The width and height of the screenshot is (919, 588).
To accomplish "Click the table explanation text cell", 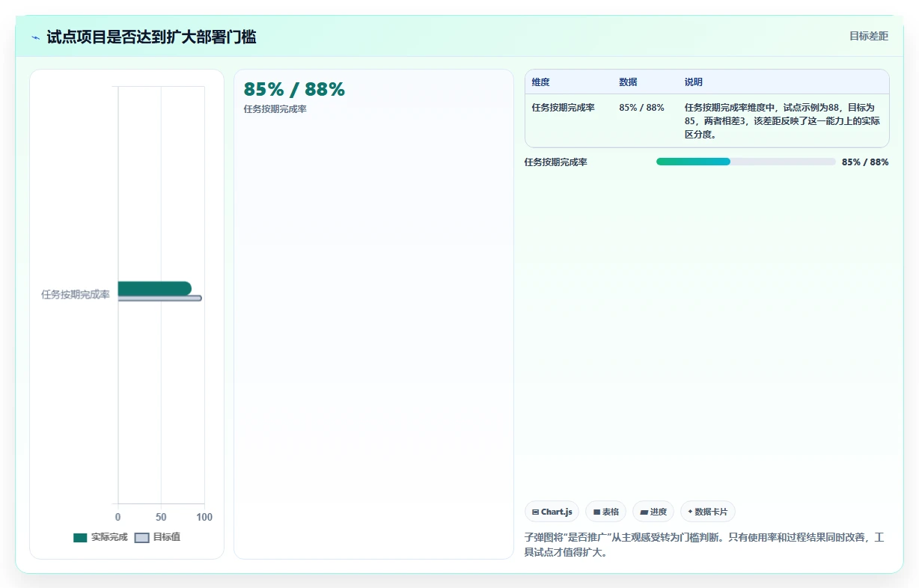I will [x=782, y=121].
